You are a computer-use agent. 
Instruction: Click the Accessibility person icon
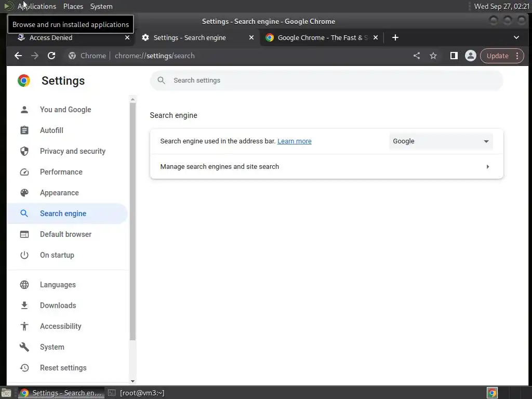pyautogui.click(x=24, y=326)
